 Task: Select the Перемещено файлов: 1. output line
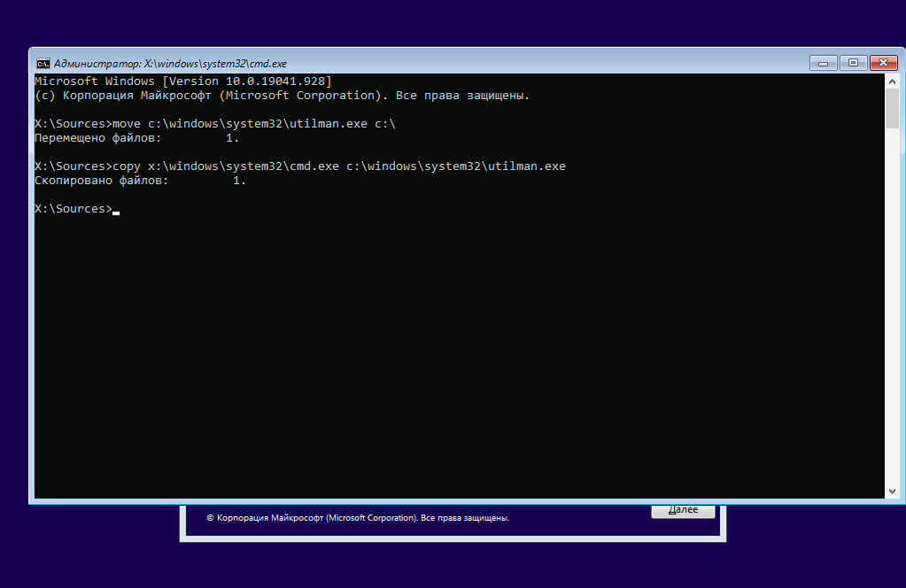click(137, 138)
